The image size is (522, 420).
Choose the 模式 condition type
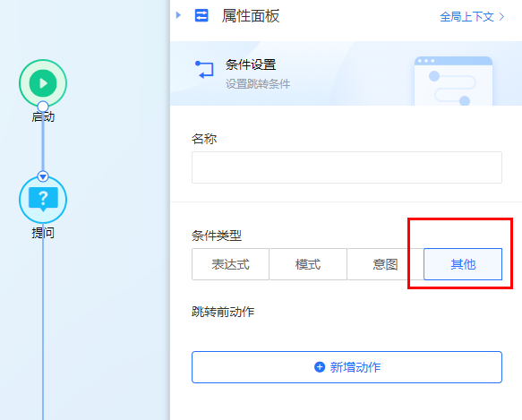coord(308,264)
